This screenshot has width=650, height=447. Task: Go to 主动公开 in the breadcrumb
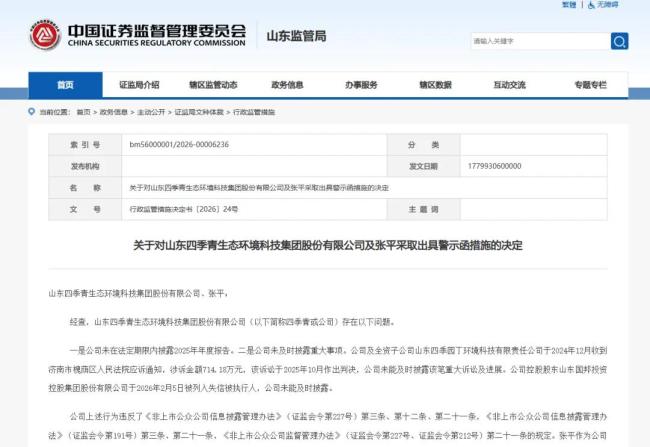151,112
